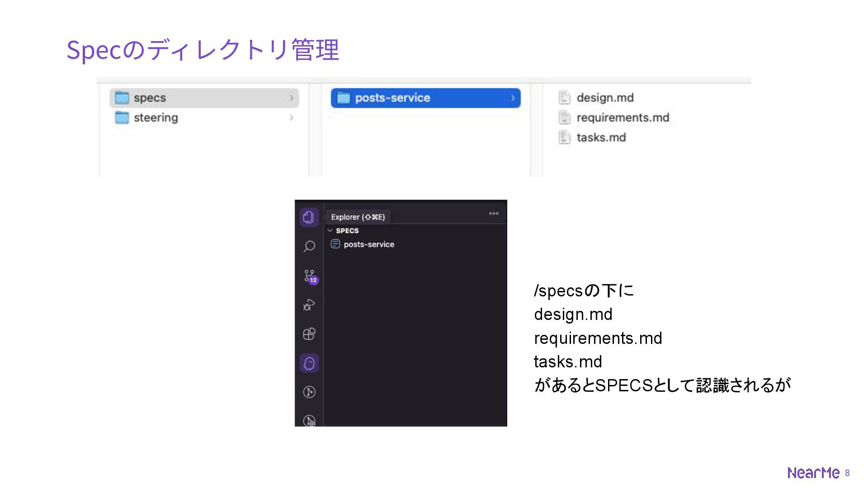Open the Kiro ghost panel

pyautogui.click(x=309, y=363)
